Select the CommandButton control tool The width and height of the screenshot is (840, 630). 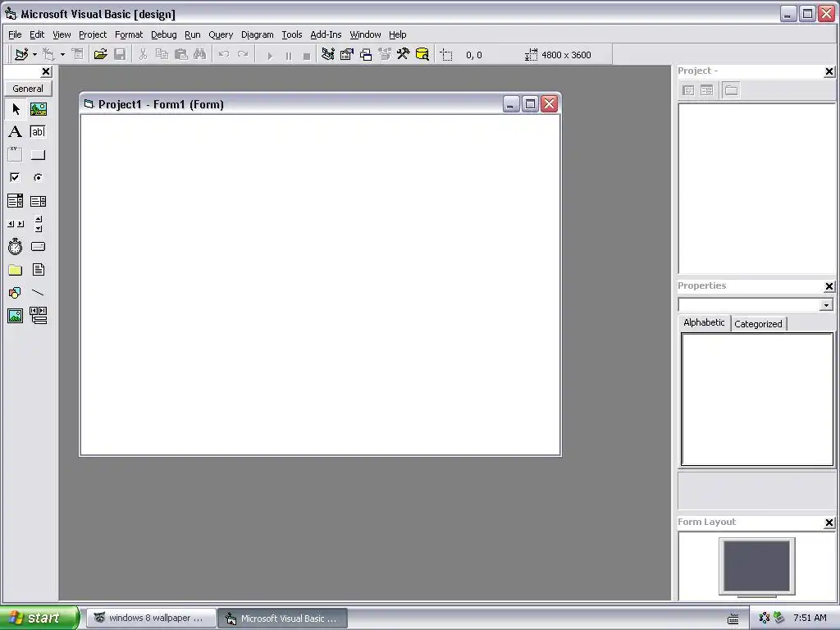pos(38,155)
